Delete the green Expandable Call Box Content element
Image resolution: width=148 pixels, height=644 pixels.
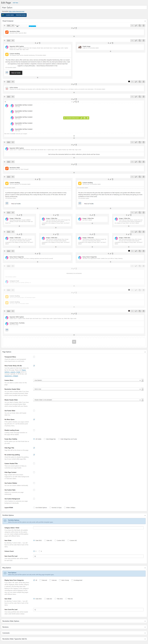(88, 118)
